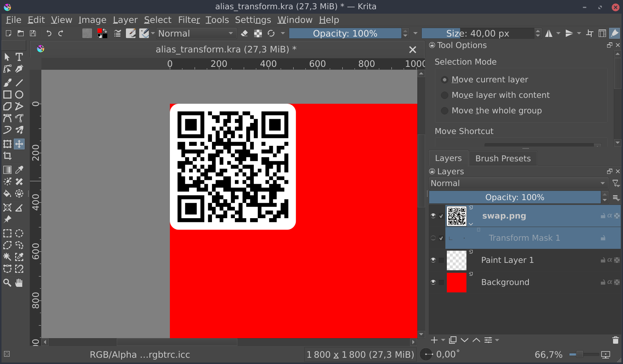Expand the add layer dropdown arrow
This screenshot has height=364, width=623.
(x=443, y=340)
